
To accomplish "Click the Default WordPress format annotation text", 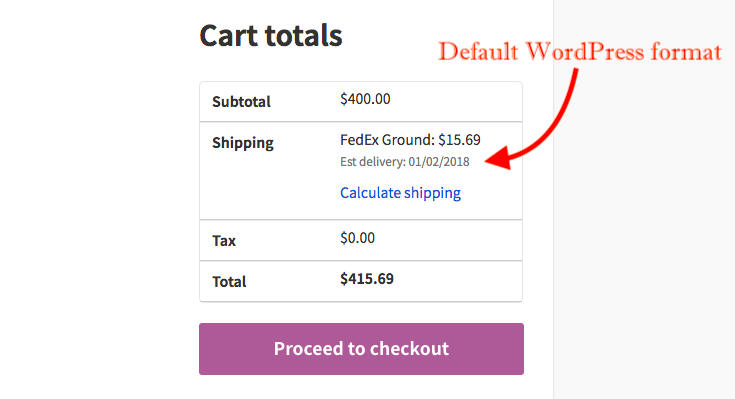I will click(x=580, y=52).
